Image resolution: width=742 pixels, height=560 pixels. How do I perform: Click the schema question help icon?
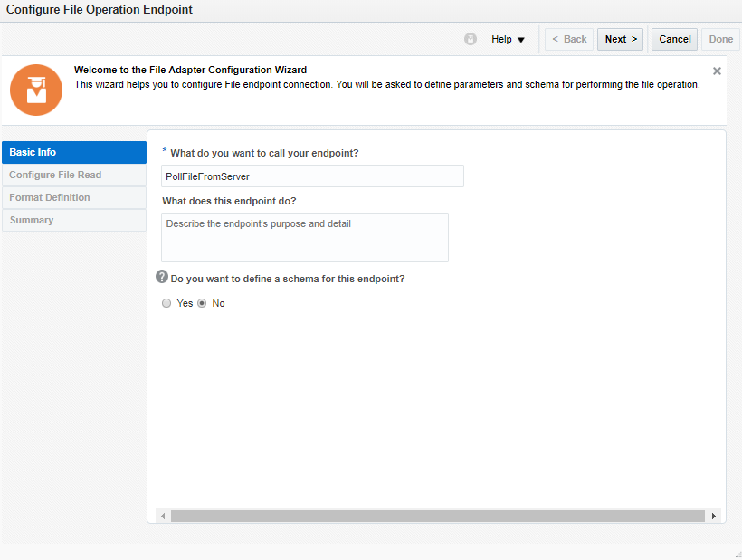(x=162, y=277)
